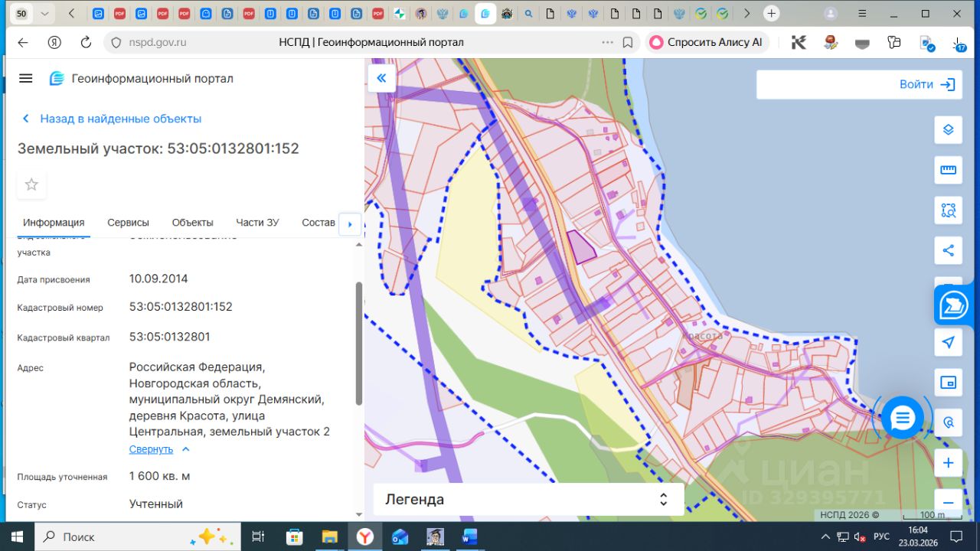Open the chat assistant bubble
Image resolution: width=980 pixels, height=551 pixels.
[903, 418]
